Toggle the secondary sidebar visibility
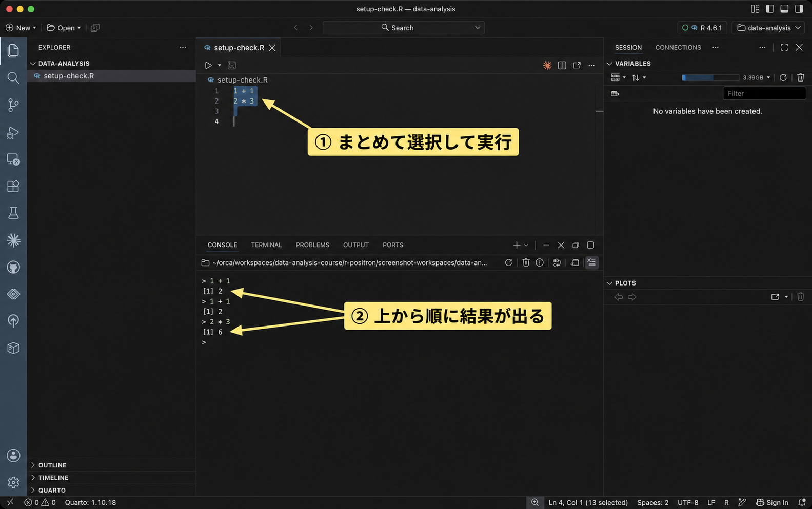Image resolution: width=812 pixels, height=509 pixels. (x=799, y=9)
